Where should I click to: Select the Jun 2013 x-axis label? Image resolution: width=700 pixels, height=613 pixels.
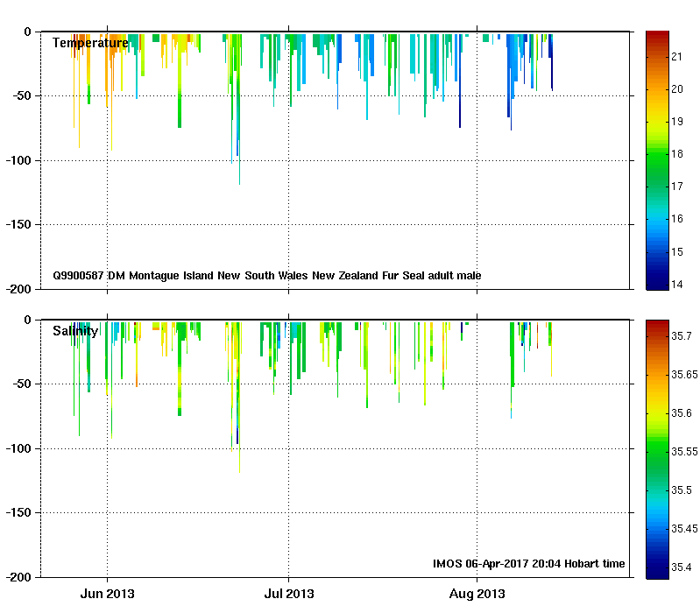[108, 594]
